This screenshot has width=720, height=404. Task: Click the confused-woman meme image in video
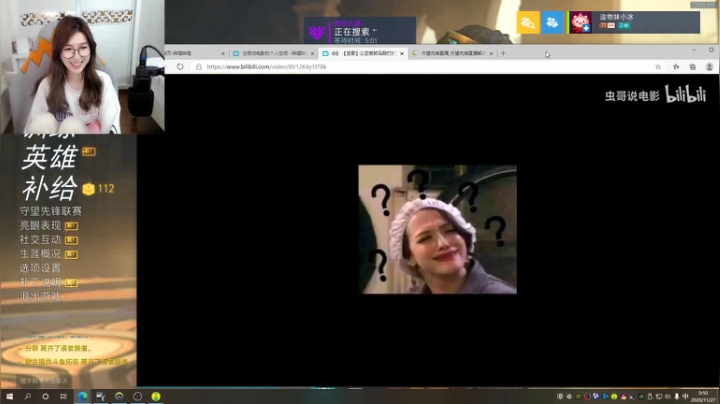(x=438, y=230)
